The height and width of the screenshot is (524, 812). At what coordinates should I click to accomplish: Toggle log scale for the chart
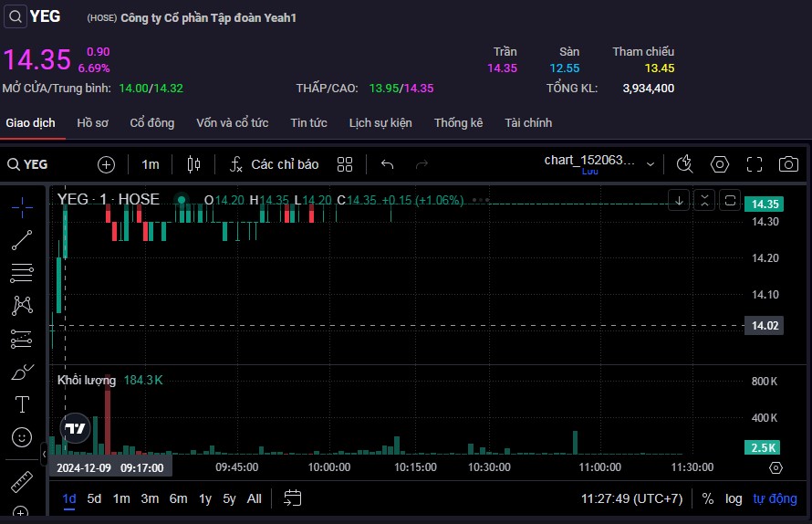734,498
